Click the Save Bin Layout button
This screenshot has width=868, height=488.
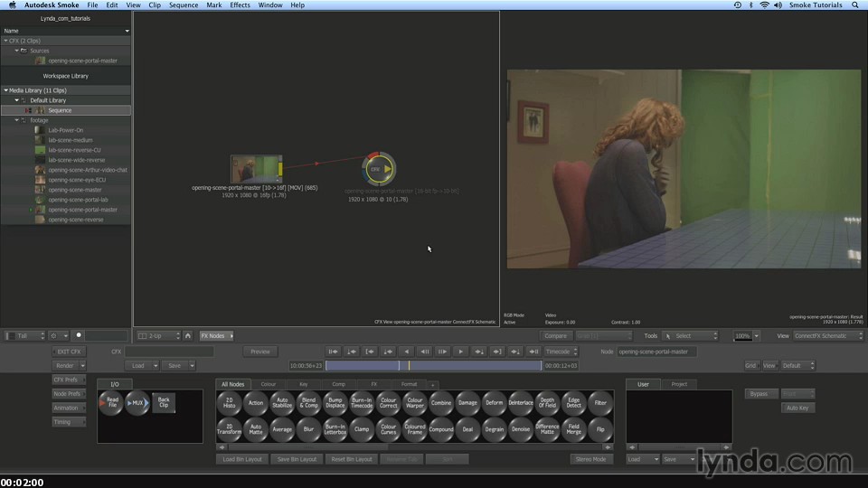(297, 459)
